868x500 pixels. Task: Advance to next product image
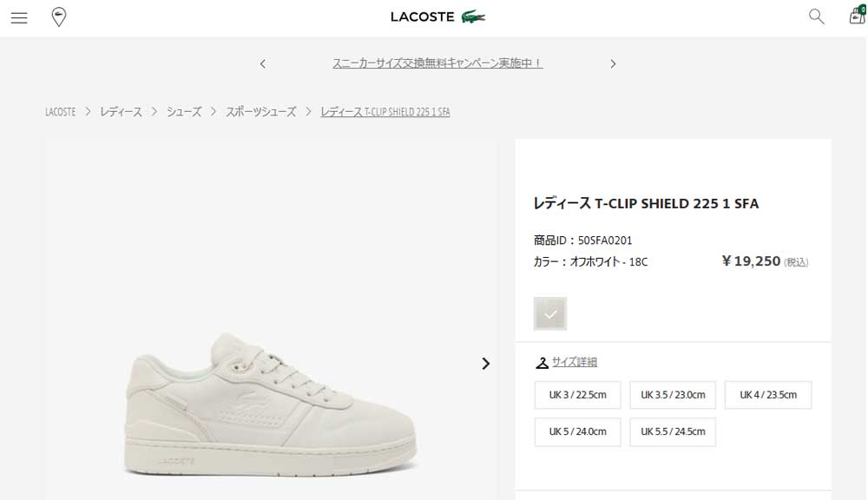pos(485,364)
